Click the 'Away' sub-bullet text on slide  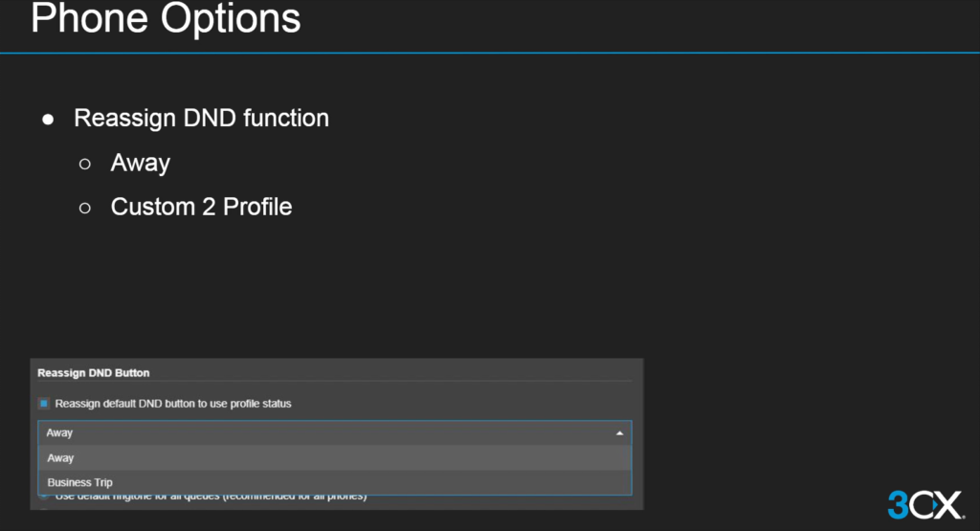click(140, 163)
